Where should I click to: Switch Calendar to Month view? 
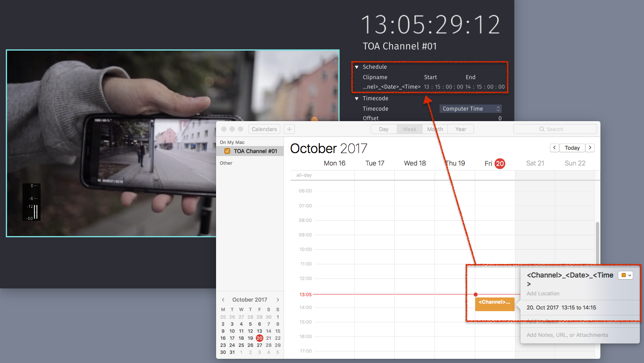tap(435, 129)
